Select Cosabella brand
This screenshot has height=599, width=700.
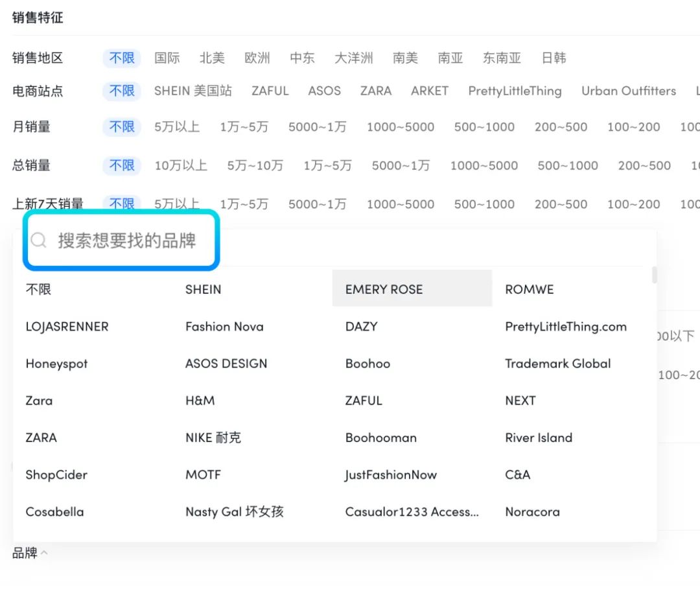tap(55, 511)
